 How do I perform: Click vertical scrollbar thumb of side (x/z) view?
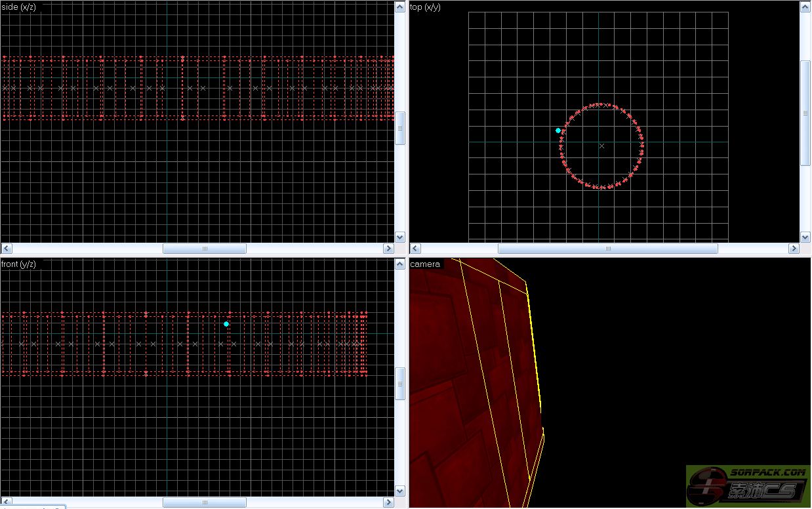(x=400, y=128)
